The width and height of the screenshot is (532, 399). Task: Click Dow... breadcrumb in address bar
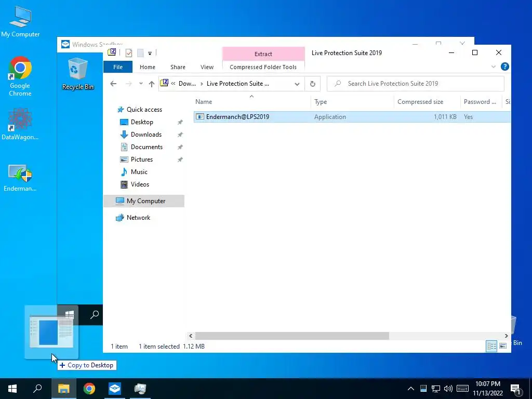click(x=187, y=84)
